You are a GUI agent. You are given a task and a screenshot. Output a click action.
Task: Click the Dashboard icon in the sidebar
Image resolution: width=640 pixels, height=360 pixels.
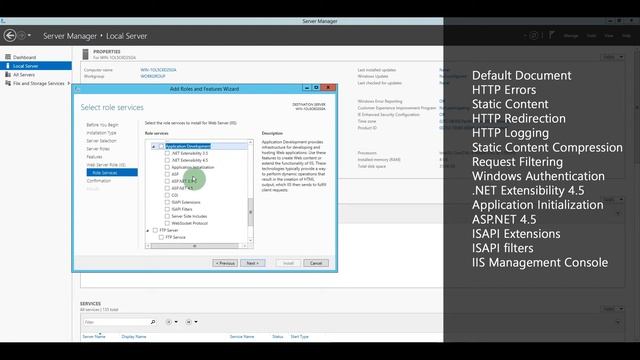(8, 57)
